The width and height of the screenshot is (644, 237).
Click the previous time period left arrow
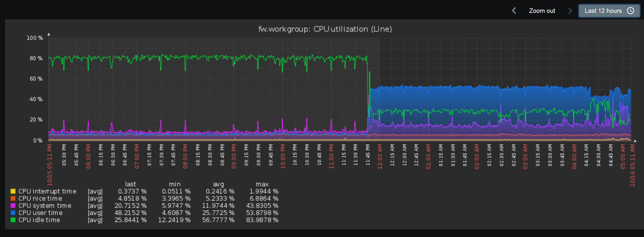click(x=514, y=11)
